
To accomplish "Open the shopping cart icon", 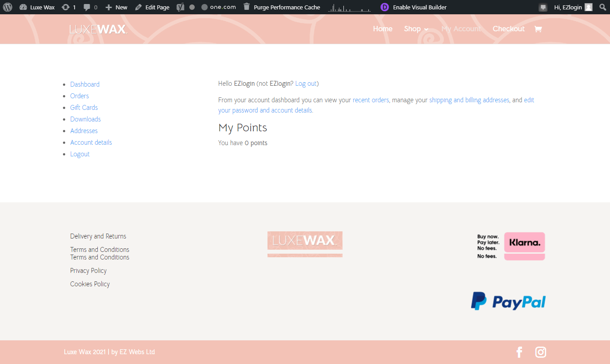I will 538,29.
